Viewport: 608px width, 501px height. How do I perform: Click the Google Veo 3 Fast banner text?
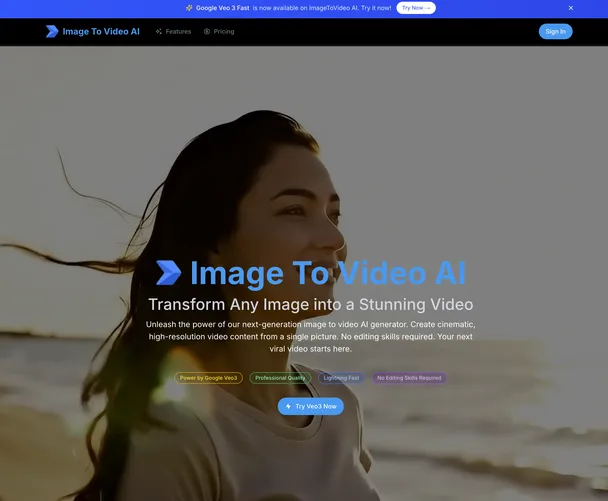[223, 8]
